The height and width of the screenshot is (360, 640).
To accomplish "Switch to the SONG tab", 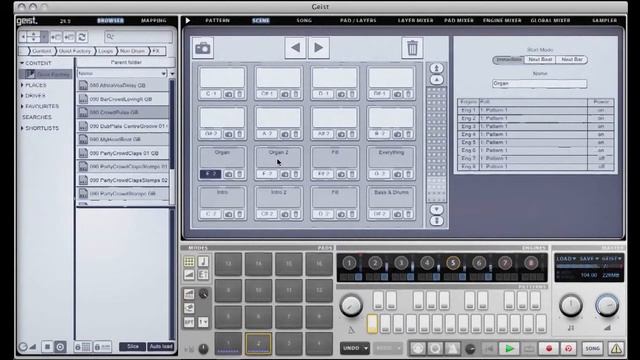I will pos(304,20).
